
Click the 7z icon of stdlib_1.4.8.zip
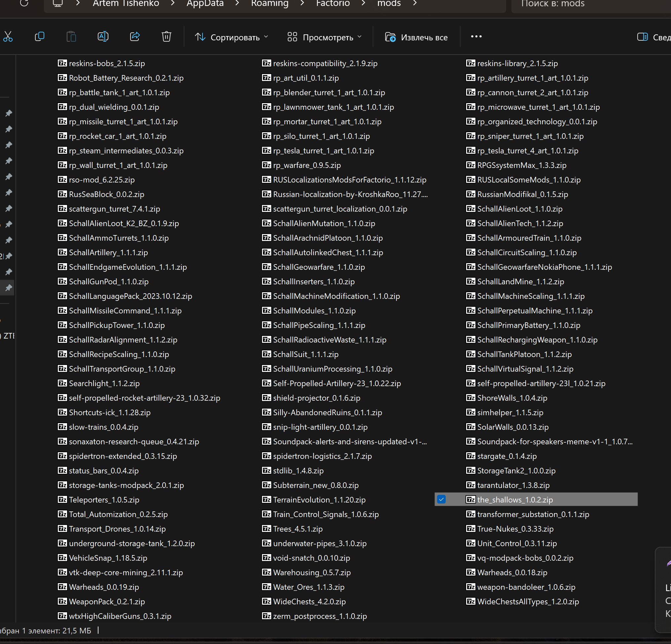point(267,470)
